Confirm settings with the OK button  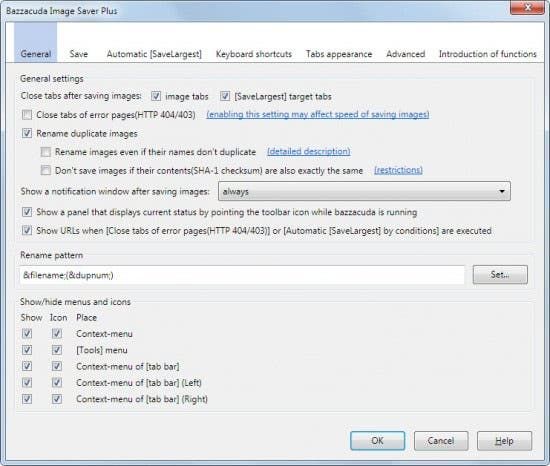tap(377, 441)
